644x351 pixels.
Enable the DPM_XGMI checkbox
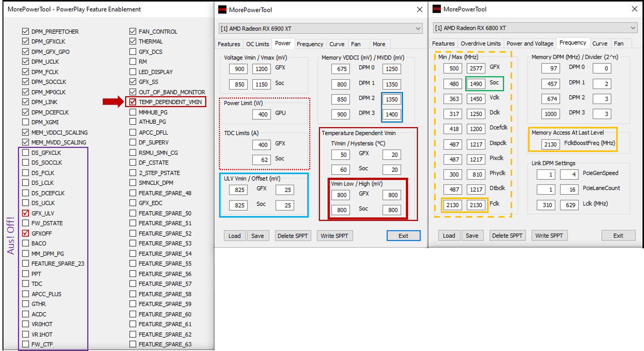(26, 122)
